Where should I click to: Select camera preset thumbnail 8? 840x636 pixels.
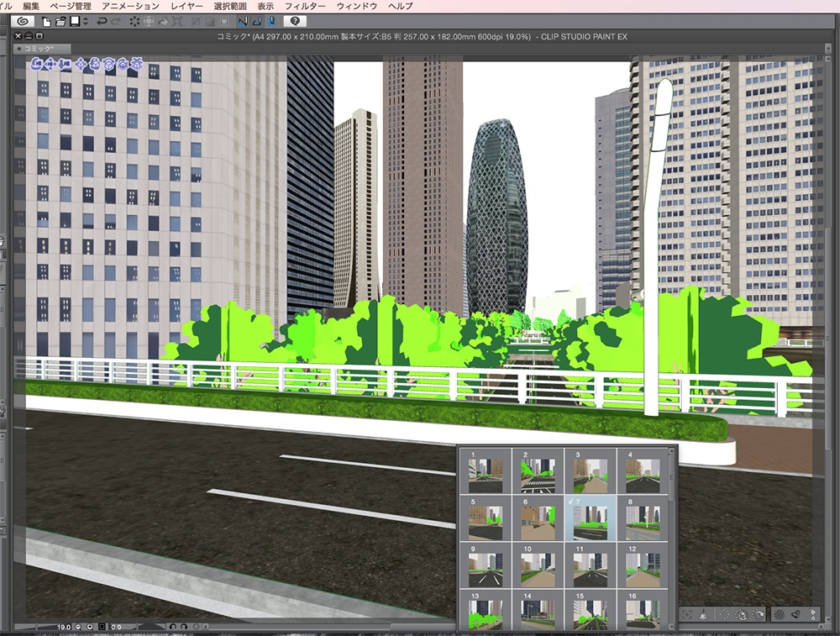point(643,518)
